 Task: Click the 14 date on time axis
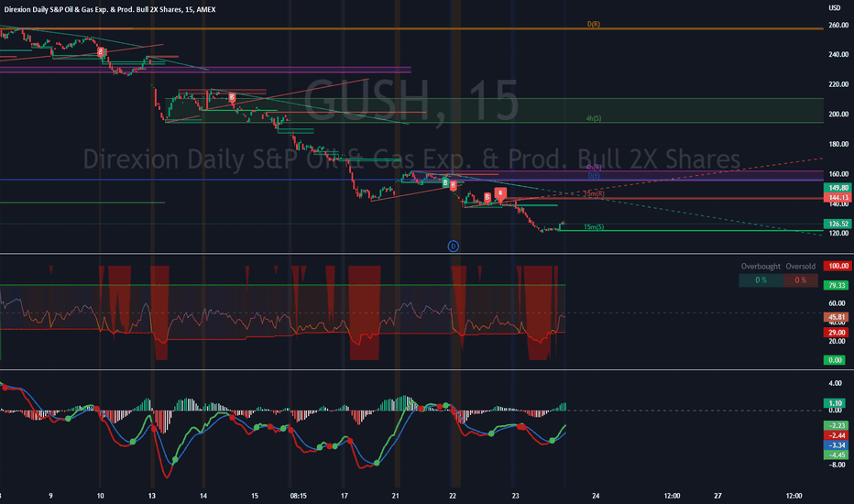click(x=203, y=496)
